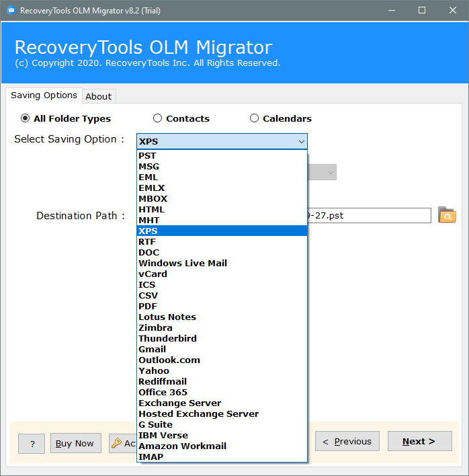Minimize the OLM Migrator window
The width and height of the screenshot is (469, 476).
coord(392,10)
